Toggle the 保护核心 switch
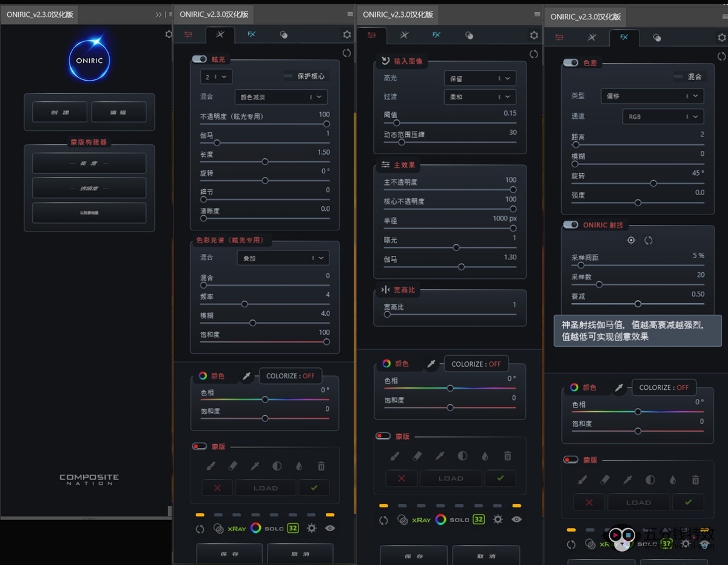Viewport: 728px width, 565px height. (x=289, y=76)
